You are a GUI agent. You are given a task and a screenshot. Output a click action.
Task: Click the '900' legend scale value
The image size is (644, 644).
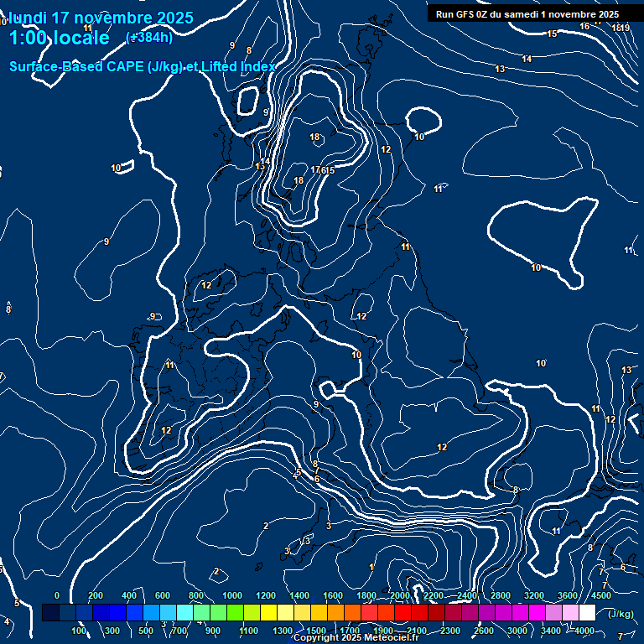coord(213,631)
